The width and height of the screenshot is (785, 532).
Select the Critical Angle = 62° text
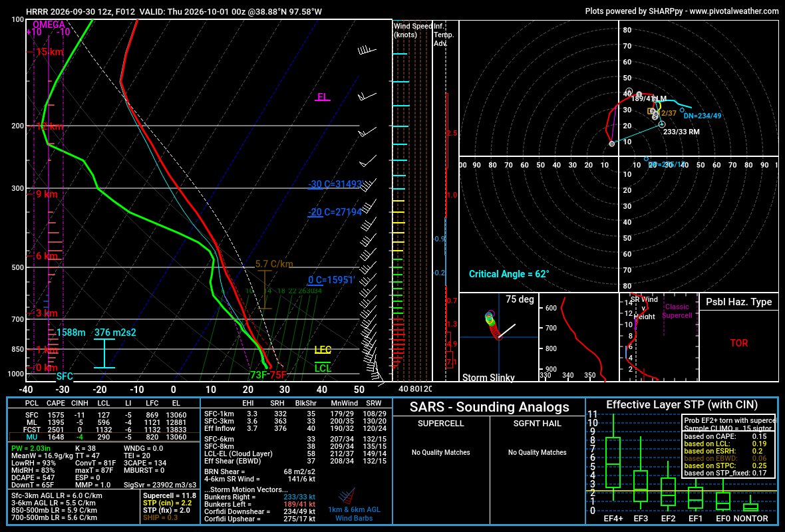point(509,274)
